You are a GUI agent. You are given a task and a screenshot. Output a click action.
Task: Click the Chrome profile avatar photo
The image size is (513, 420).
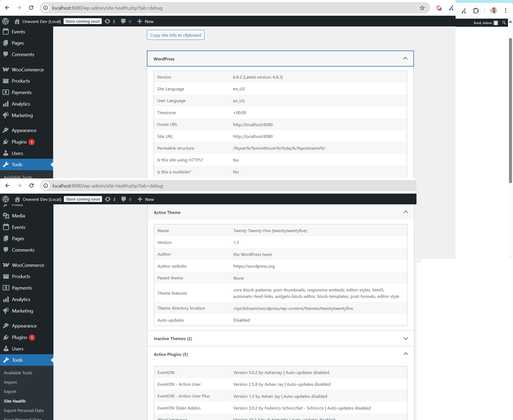pyautogui.click(x=493, y=11)
